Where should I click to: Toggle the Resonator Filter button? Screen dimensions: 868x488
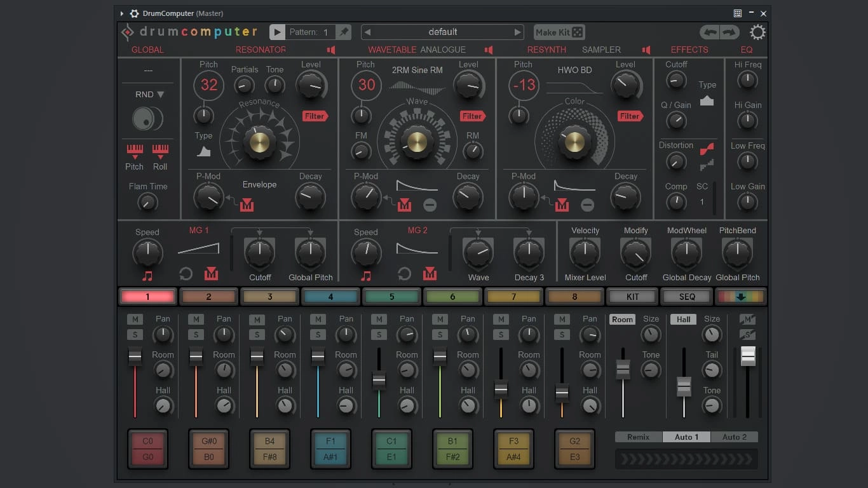pos(315,116)
